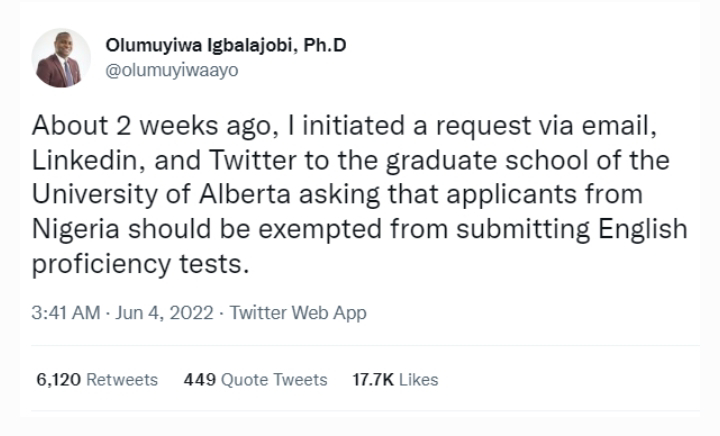Open the display name Olumuyiwa Igbalajobi, Ph.D
Viewport: 720px width, 436px height.
click(226, 46)
